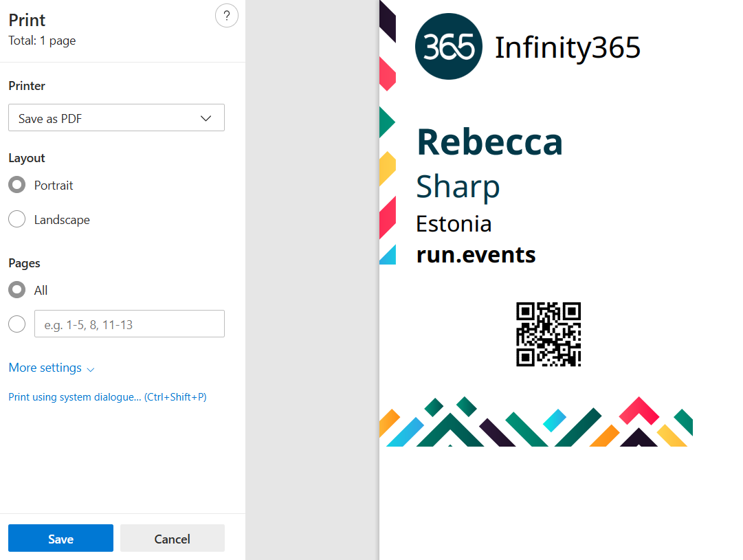Viewport: 743px width, 560px height.
Task: Expand More settings
Action: pyautogui.click(x=52, y=368)
